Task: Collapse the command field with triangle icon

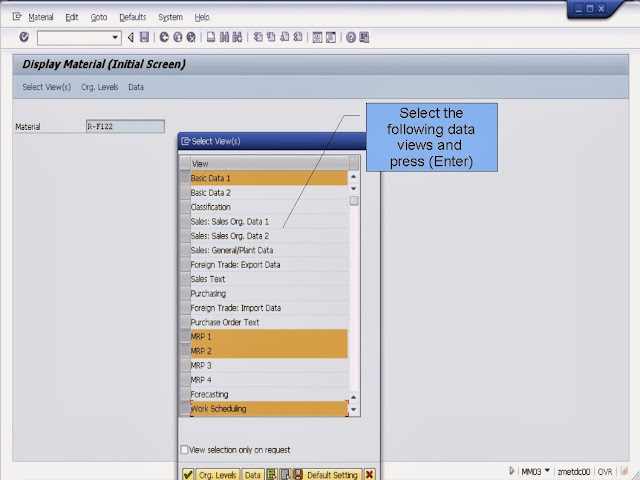Action: [x=131, y=37]
